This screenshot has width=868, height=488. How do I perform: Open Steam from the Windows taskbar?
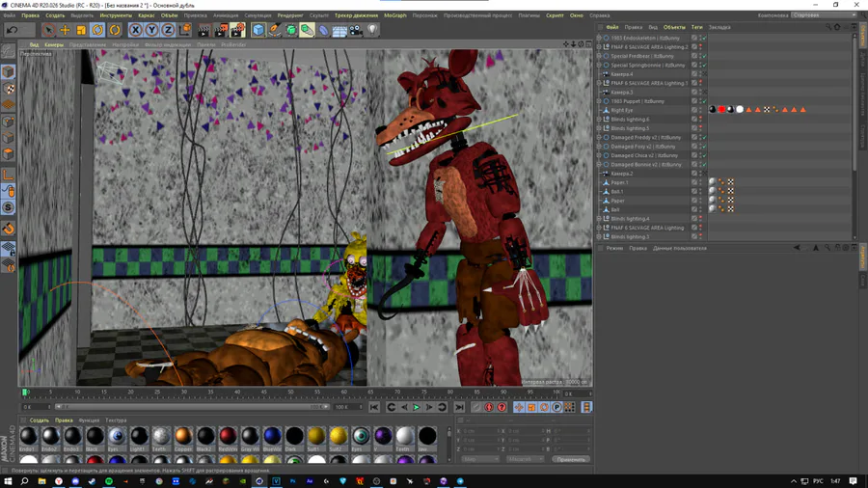(x=92, y=481)
